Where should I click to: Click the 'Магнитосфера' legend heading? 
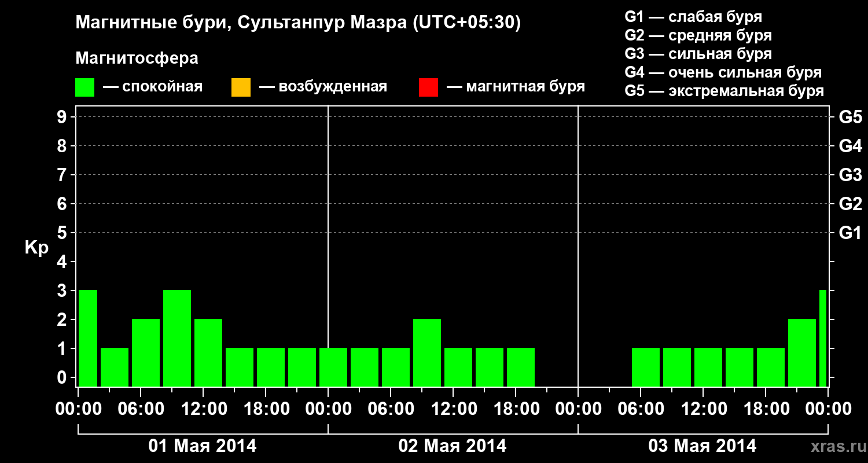click(137, 58)
